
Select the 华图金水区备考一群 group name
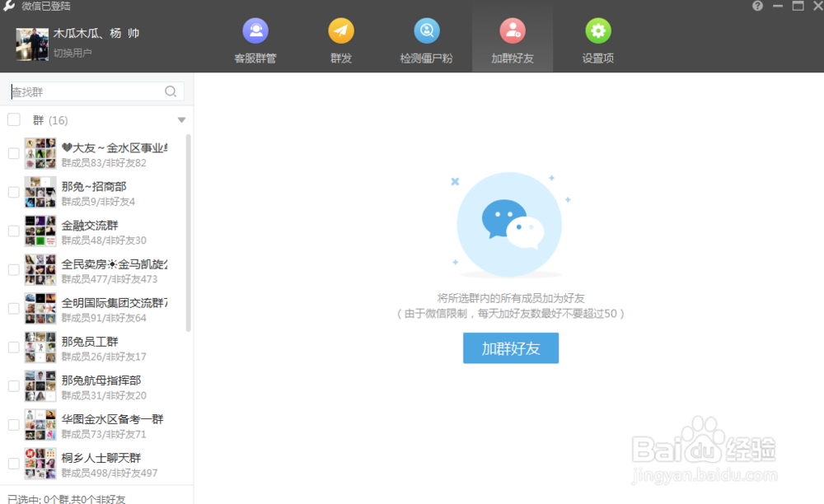coord(112,419)
